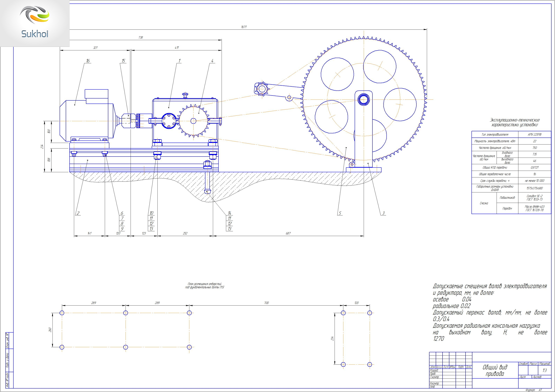Click the 'Общий вид привода' title block text

(x=495, y=371)
